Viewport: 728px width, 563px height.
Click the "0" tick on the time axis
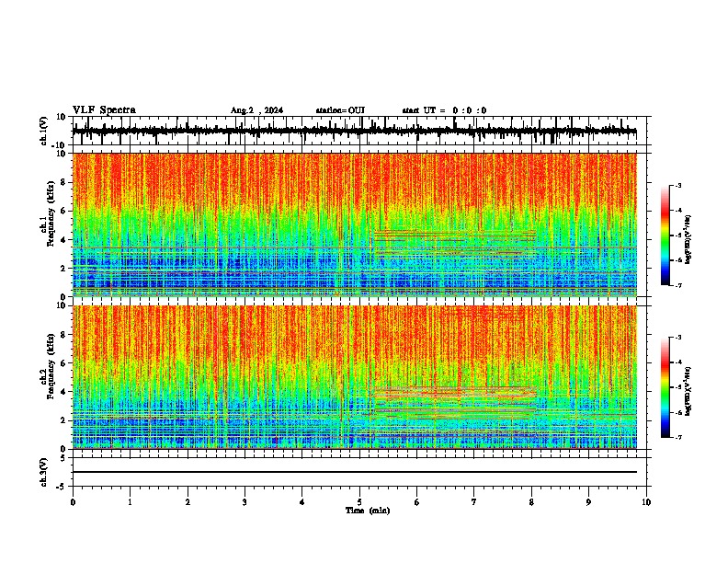coord(73,502)
